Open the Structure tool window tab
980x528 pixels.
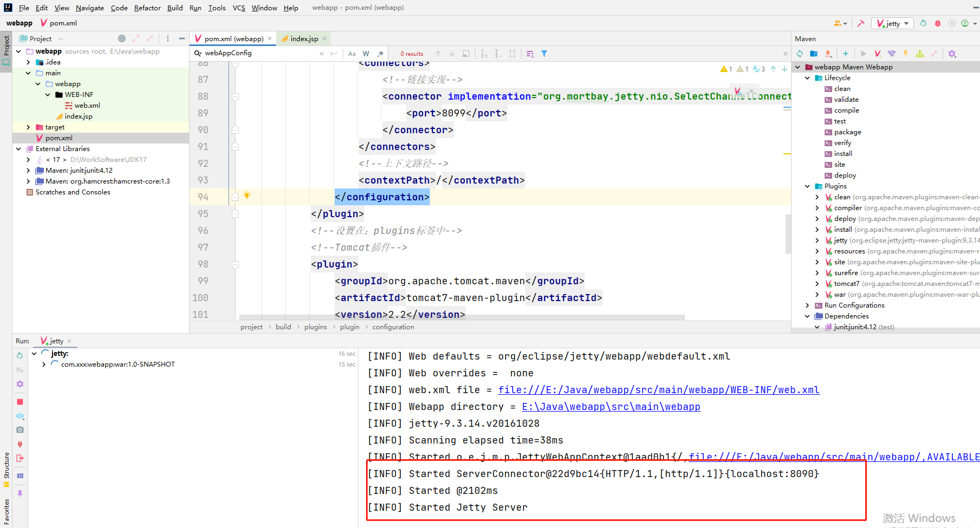point(6,469)
